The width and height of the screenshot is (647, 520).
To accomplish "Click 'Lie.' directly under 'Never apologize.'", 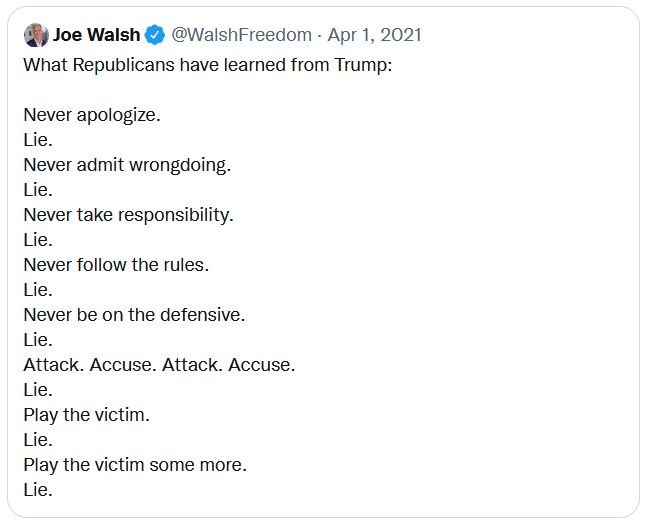I will tap(38, 140).
